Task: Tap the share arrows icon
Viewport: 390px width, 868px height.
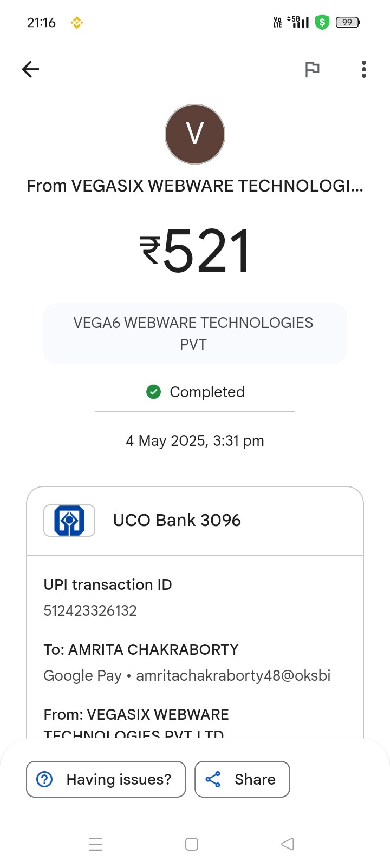Action: point(213,779)
